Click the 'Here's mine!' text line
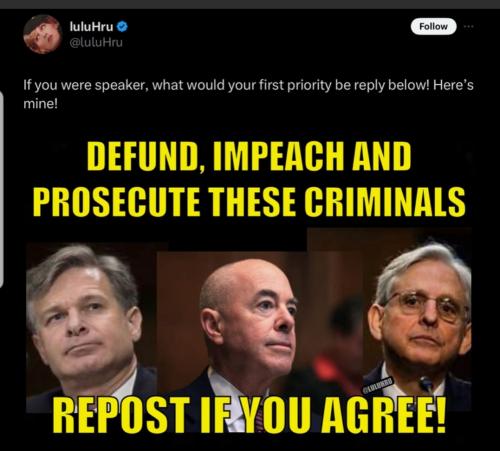 (x=41, y=104)
